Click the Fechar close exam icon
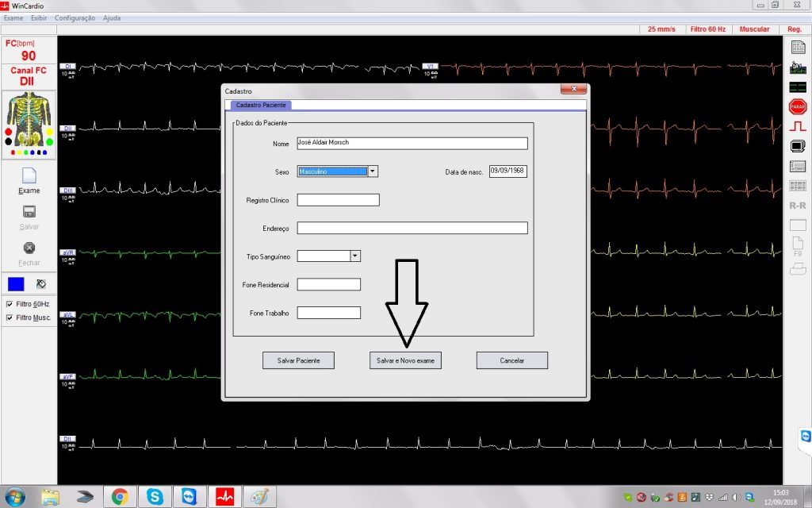Screen dimensions: 812x508 [29, 248]
